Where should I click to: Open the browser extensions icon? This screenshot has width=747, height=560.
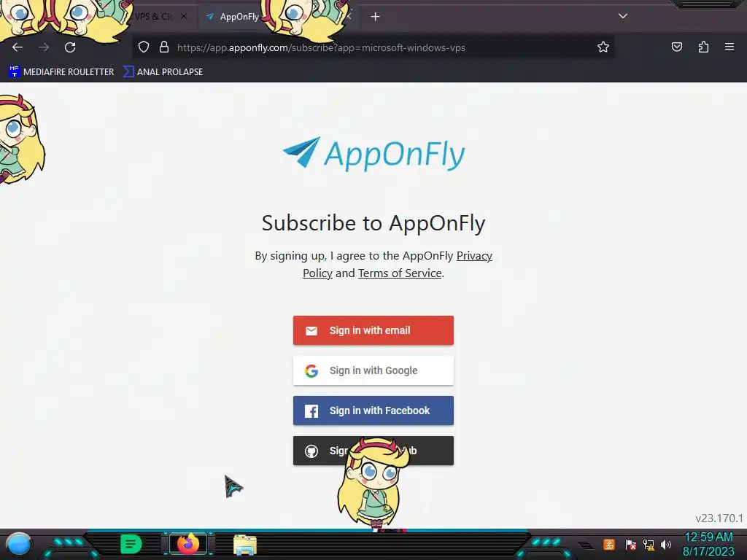click(x=703, y=47)
